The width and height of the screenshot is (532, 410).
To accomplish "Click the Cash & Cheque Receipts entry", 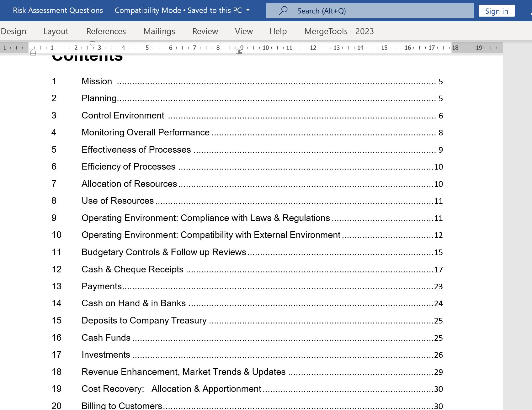I will click(132, 269).
